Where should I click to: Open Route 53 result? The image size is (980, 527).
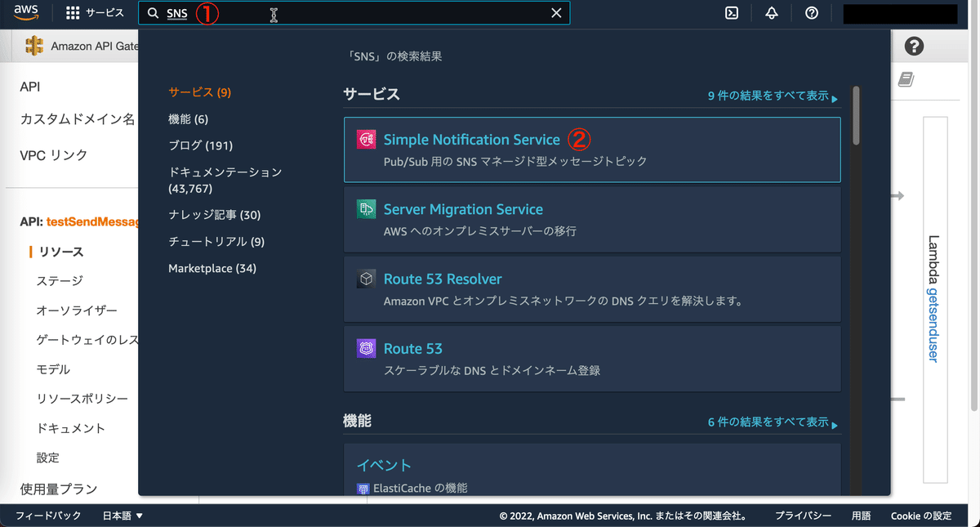592,359
